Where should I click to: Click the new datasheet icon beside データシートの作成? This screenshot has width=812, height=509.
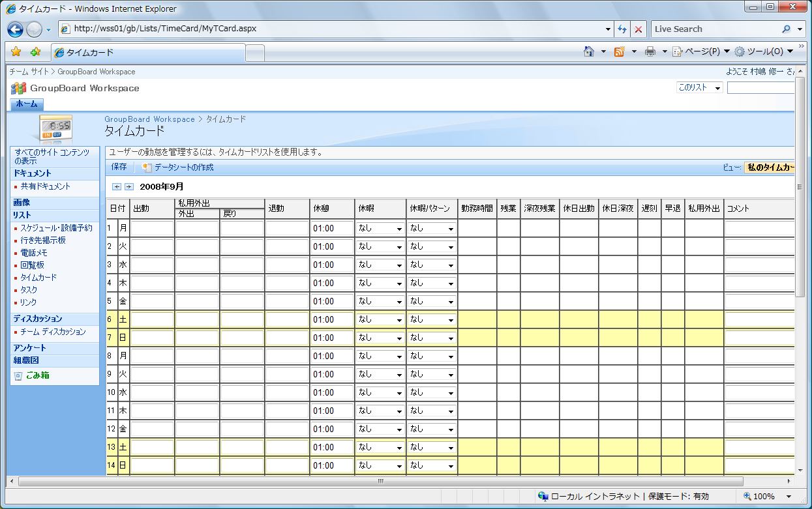[147, 167]
